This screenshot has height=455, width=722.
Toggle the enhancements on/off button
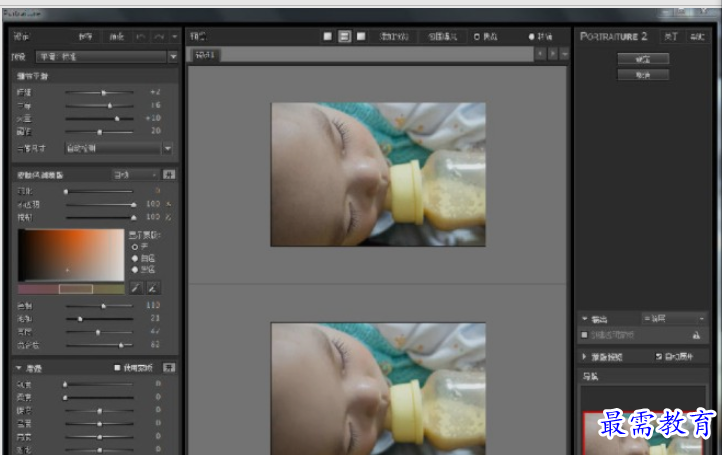coord(169,368)
